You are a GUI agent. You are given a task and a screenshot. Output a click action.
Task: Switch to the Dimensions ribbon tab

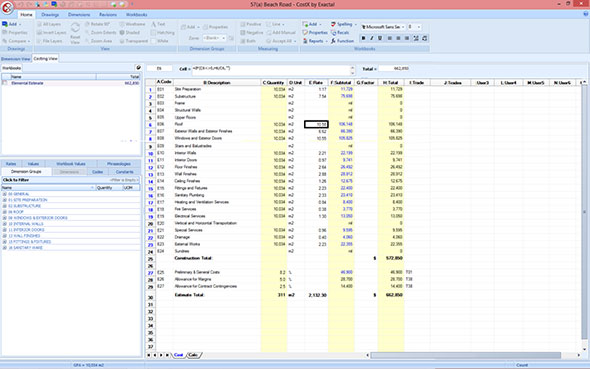point(79,14)
